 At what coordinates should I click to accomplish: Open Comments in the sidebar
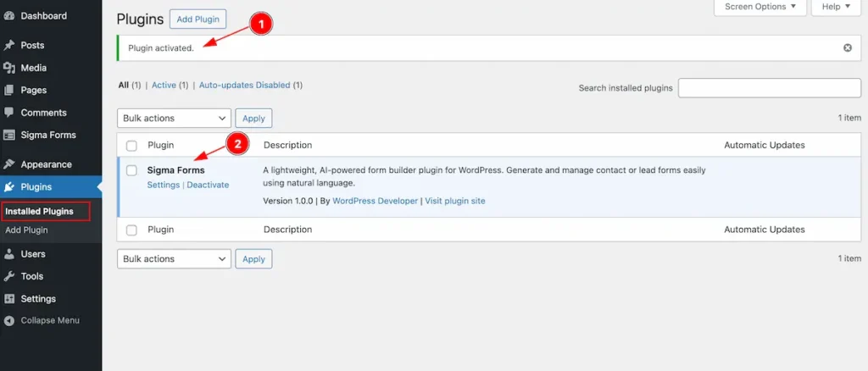coord(43,113)
